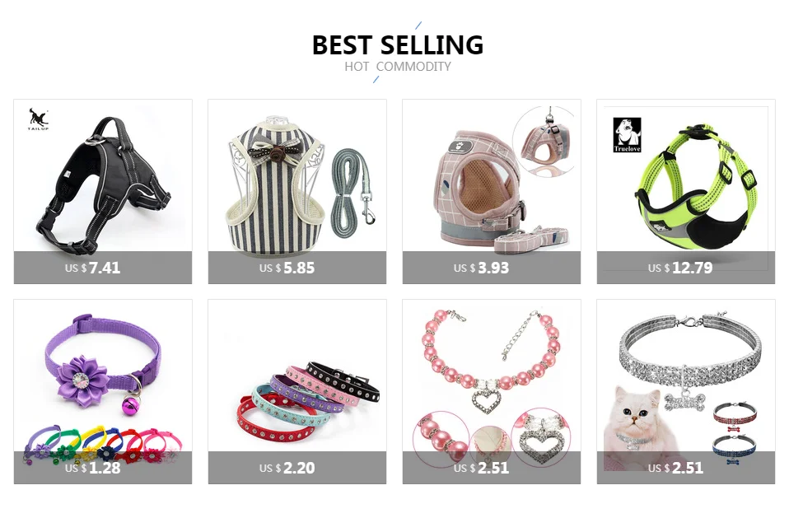789x532 pixels.
Task: Click the BEST SELLING heading
Action: pyautogui.click(x=398, y=44)
